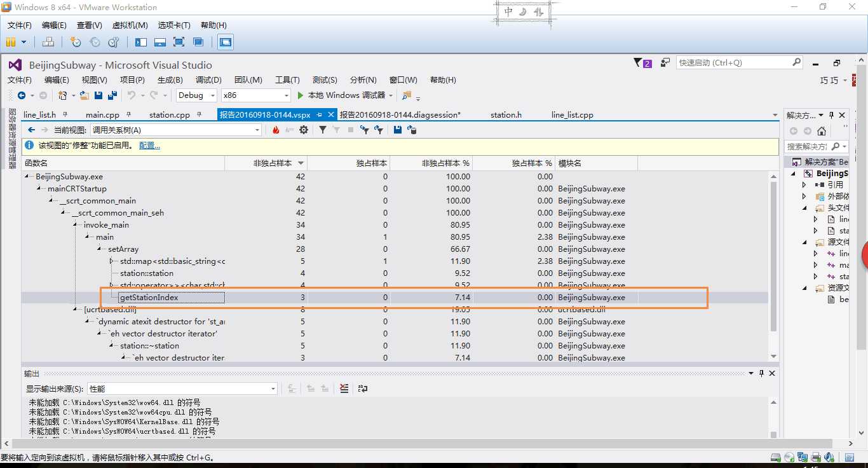Image resolution: width=868 pixels, height=468 pixels.
Task: Switch to station.h tab
Action: (x=506, y=115)
